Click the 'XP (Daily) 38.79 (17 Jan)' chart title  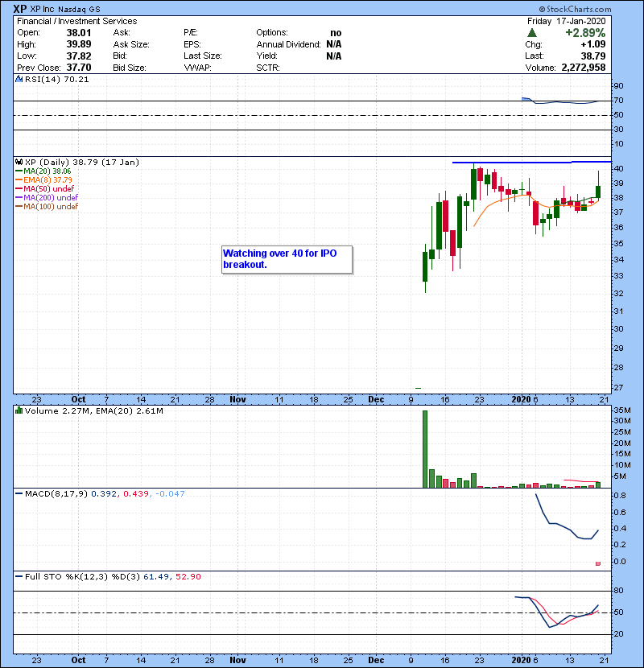click(x=82, y=162)
